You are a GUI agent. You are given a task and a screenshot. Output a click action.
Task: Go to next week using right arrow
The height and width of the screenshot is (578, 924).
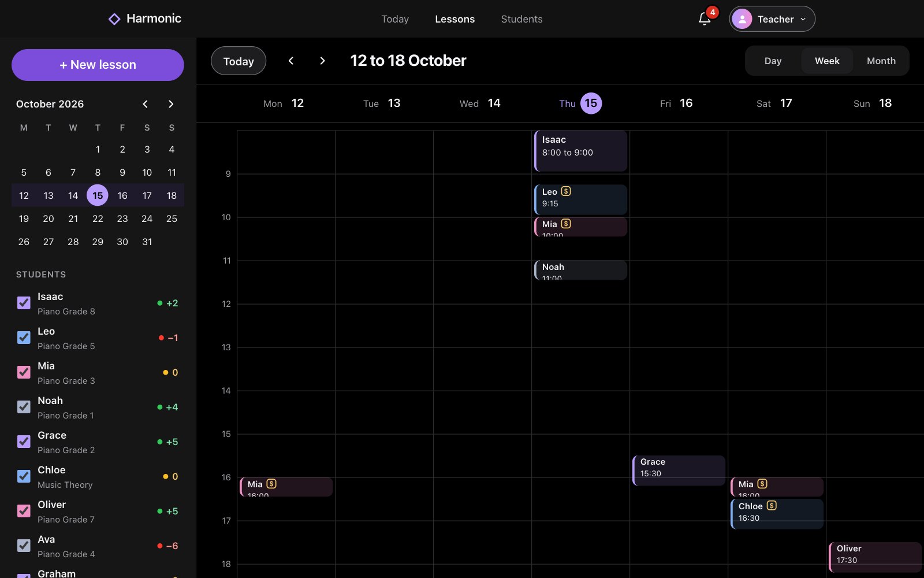click(322, 61)
